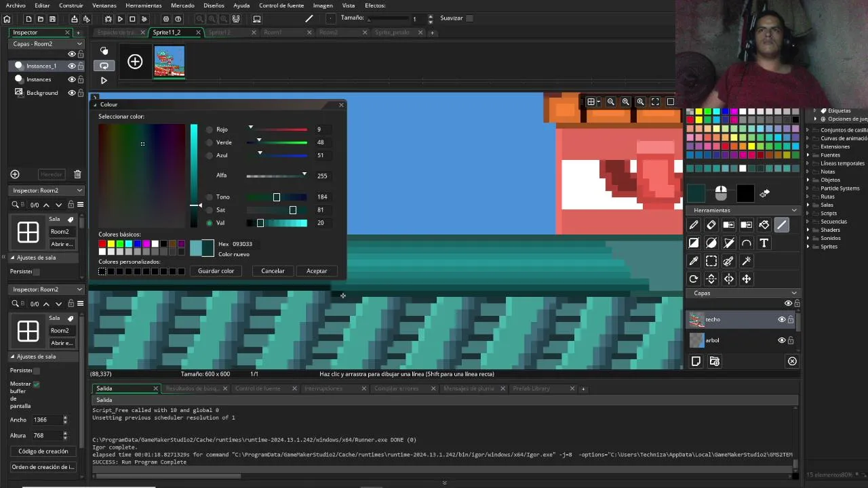Select the Text tool

point(764,243)
